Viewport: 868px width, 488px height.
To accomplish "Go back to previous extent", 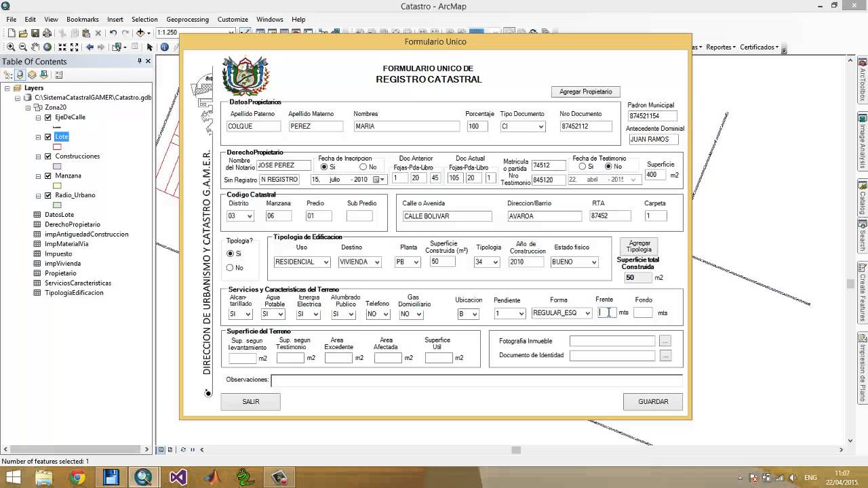I will 90,47.
